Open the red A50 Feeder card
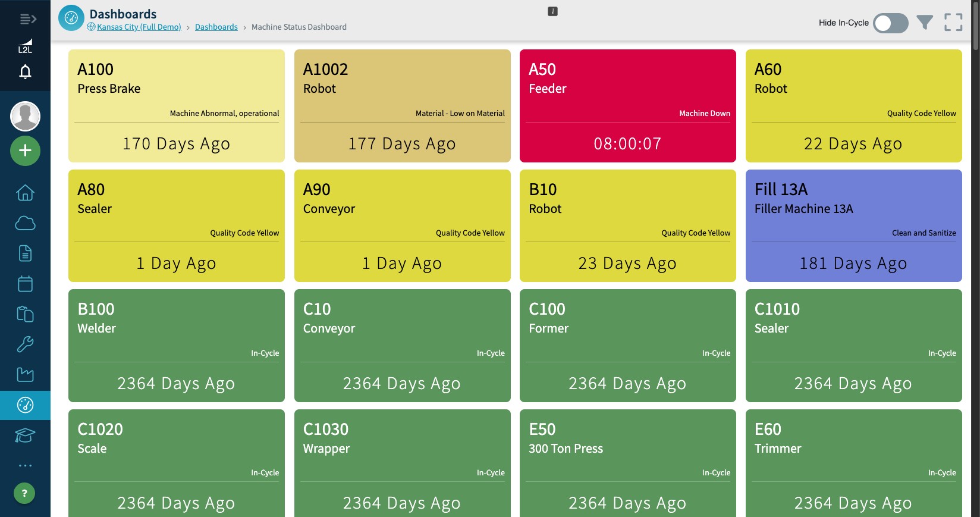Screen dimensions: 980x517 (x=628, y=106)
